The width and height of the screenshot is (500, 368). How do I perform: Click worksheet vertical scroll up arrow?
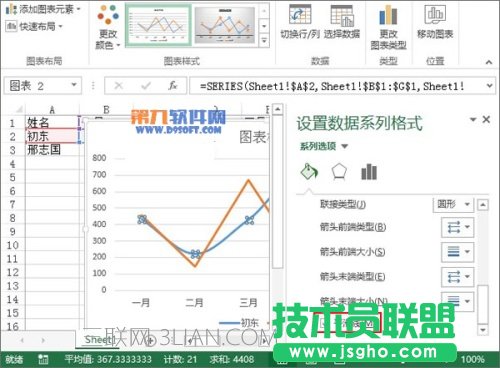click(277, 109)
